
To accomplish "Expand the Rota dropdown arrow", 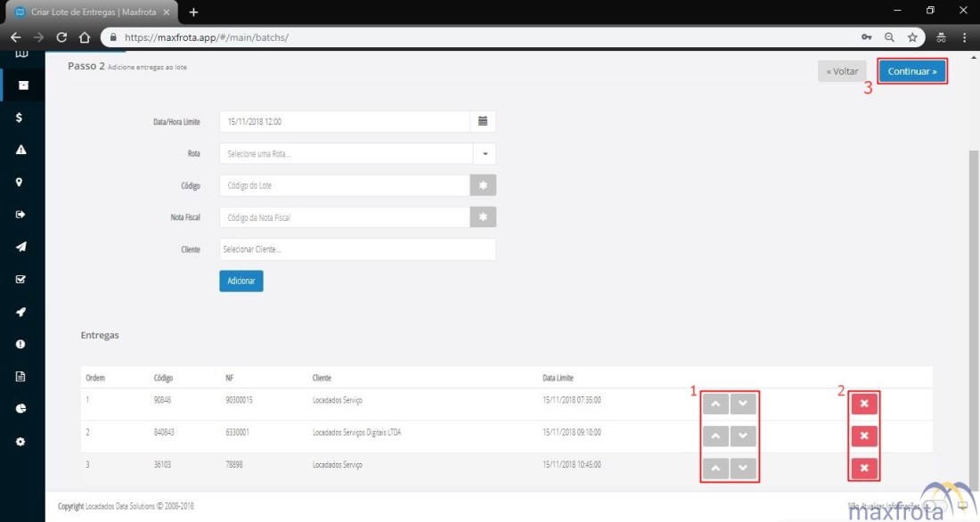I will 485,154.
